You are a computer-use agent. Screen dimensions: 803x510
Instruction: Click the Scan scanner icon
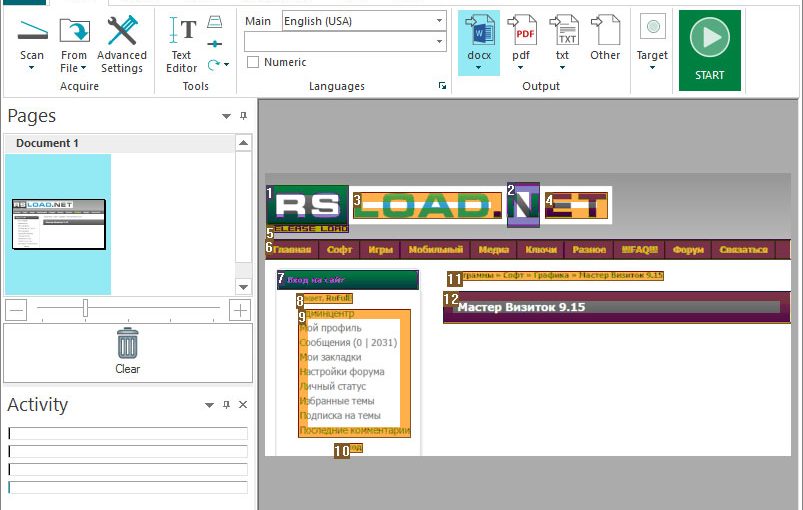point(32,30)
